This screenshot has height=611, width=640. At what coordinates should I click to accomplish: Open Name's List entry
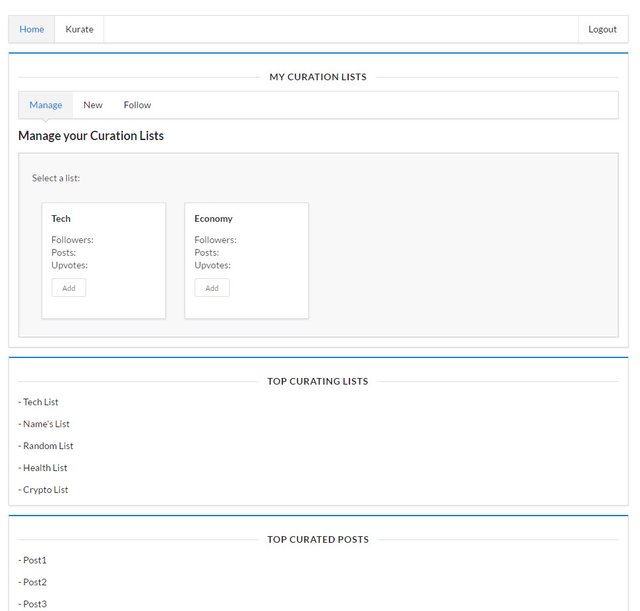(x=44, y=424)
